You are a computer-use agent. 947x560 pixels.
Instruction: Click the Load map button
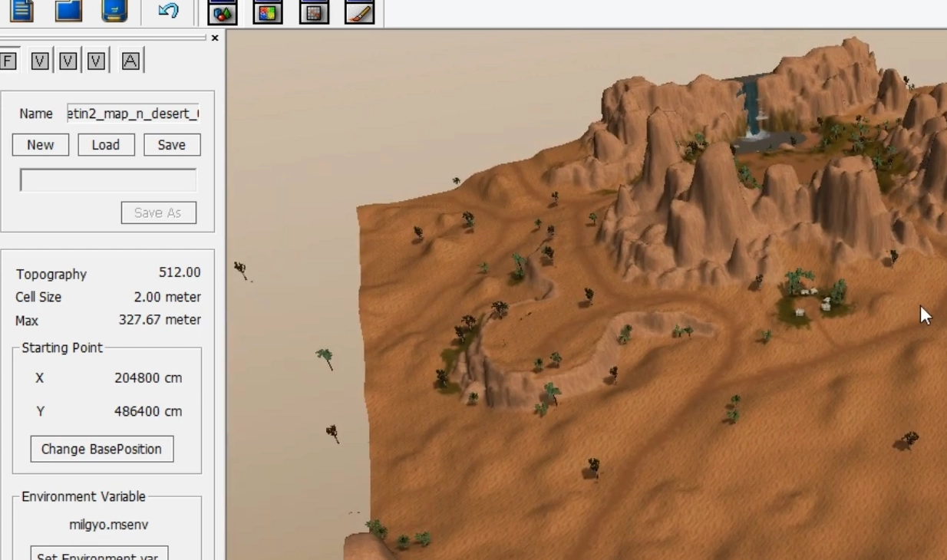[x=106, y=145]
